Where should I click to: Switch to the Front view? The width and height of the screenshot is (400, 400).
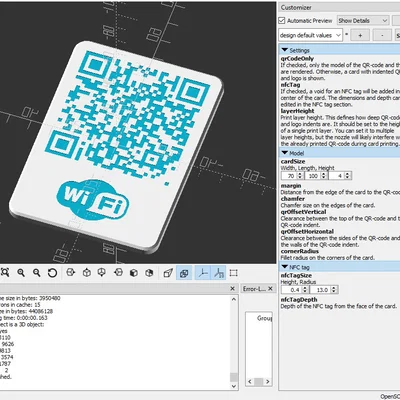(134, 273)
